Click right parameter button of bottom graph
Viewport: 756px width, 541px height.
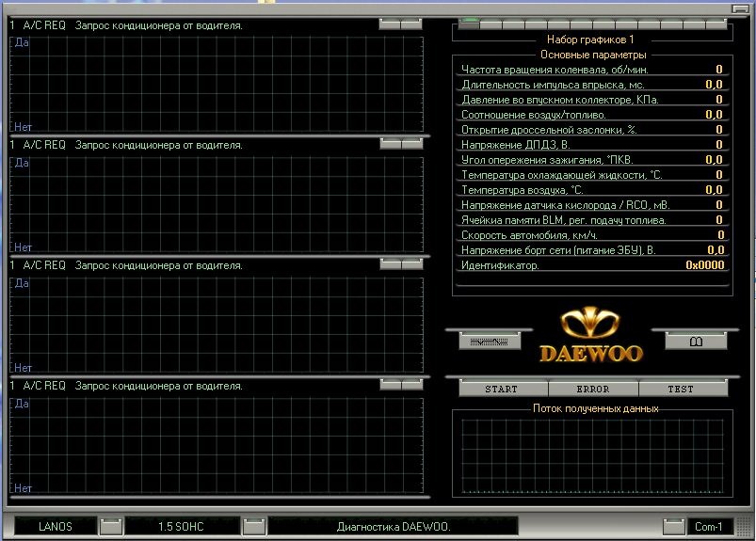[412, 384]
